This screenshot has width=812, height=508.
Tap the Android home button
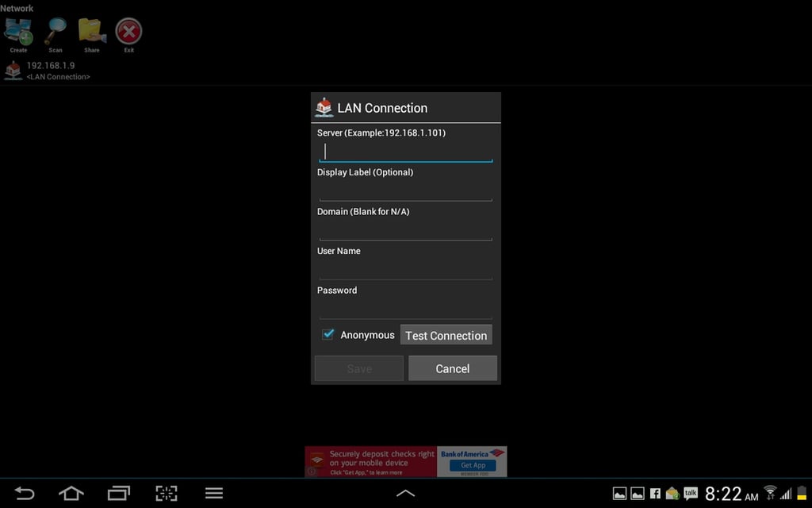[71, 493]
